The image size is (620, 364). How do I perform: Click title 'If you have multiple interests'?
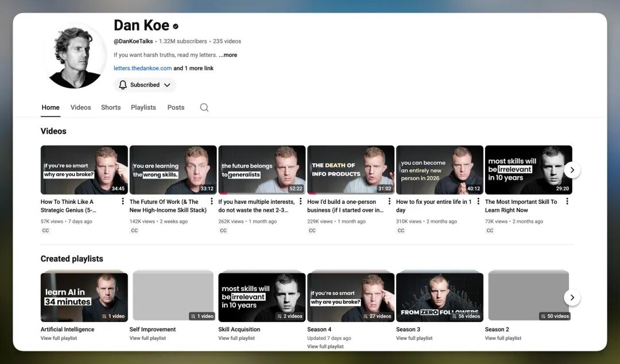pos(257,206)
